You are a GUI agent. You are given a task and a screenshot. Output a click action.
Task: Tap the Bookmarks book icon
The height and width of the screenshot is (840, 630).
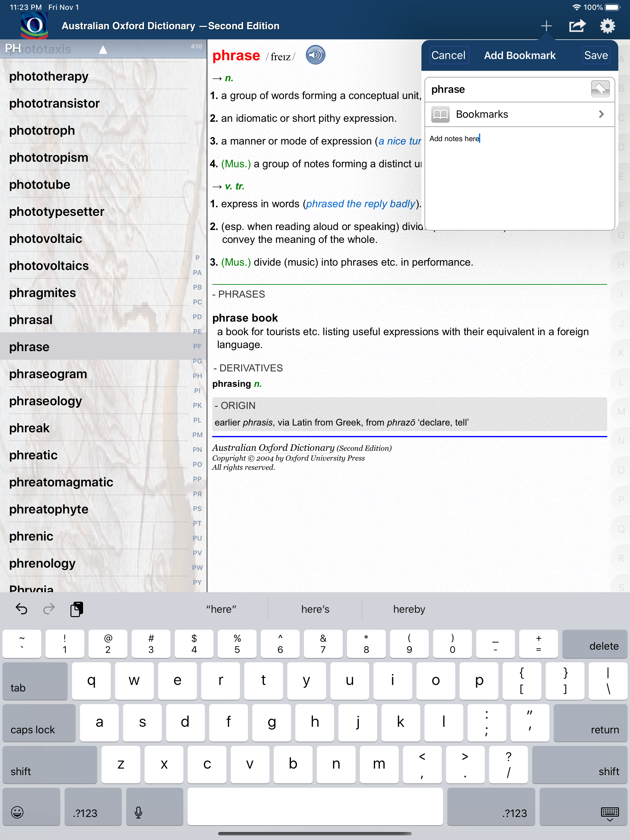(x=441, y=114)
